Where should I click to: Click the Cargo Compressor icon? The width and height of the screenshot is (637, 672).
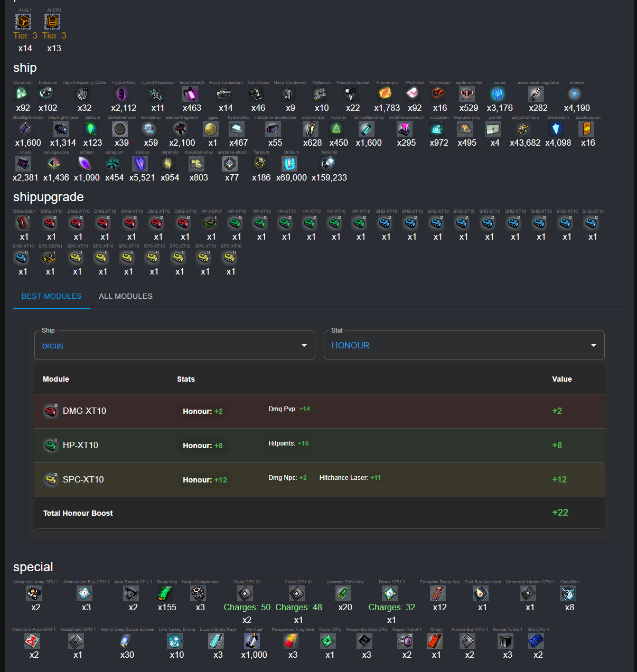click(198, 593)
